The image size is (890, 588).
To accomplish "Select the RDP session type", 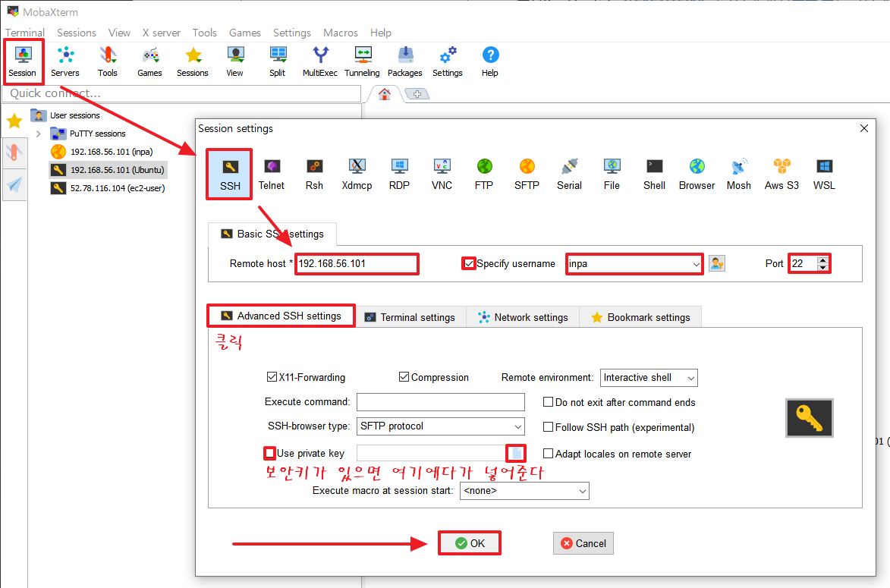I will pyautogui.click(x=400, y=175).
